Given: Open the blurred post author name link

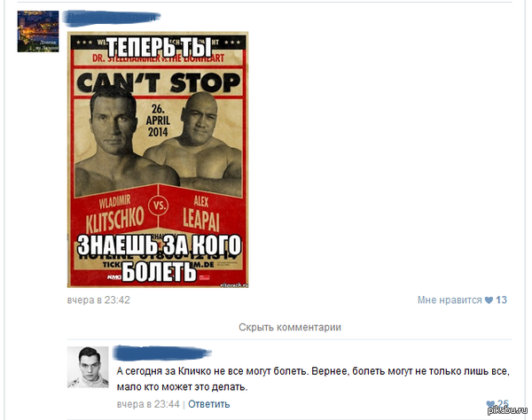Looking at the screenshot, I should pos(113,18).
